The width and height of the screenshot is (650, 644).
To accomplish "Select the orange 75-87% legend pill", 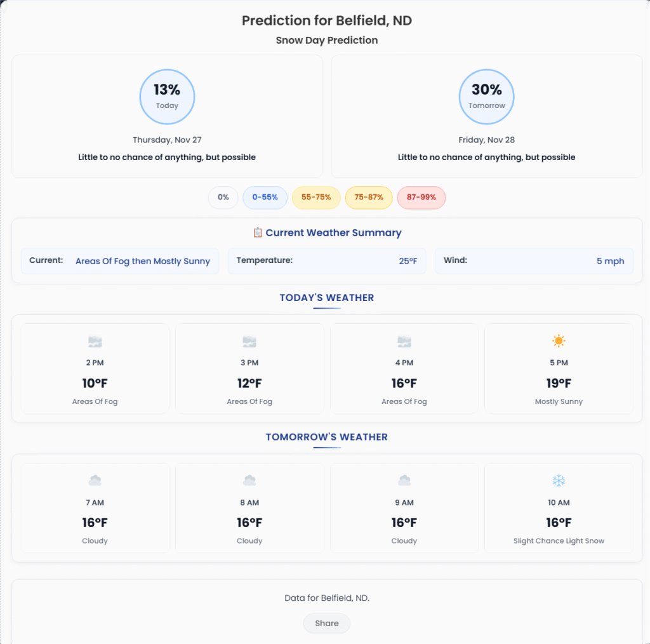I will coord(369,198).
